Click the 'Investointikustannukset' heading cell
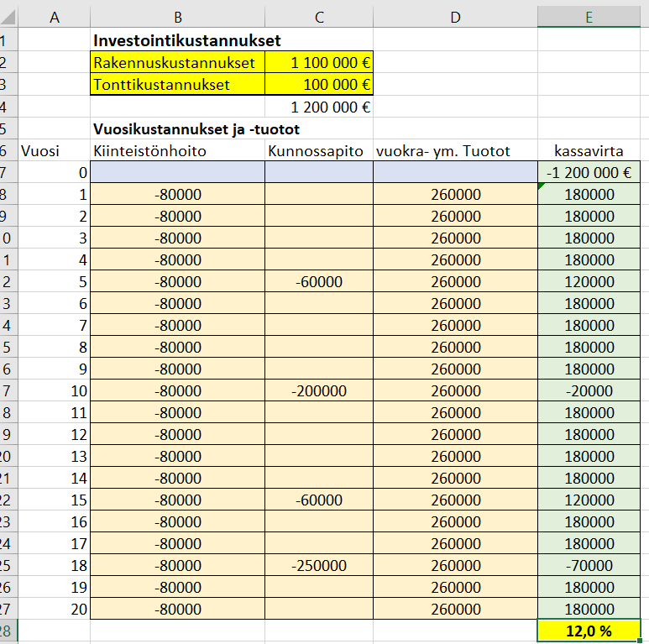This screenshot has width=649, height=644. (x=177, y=40)
